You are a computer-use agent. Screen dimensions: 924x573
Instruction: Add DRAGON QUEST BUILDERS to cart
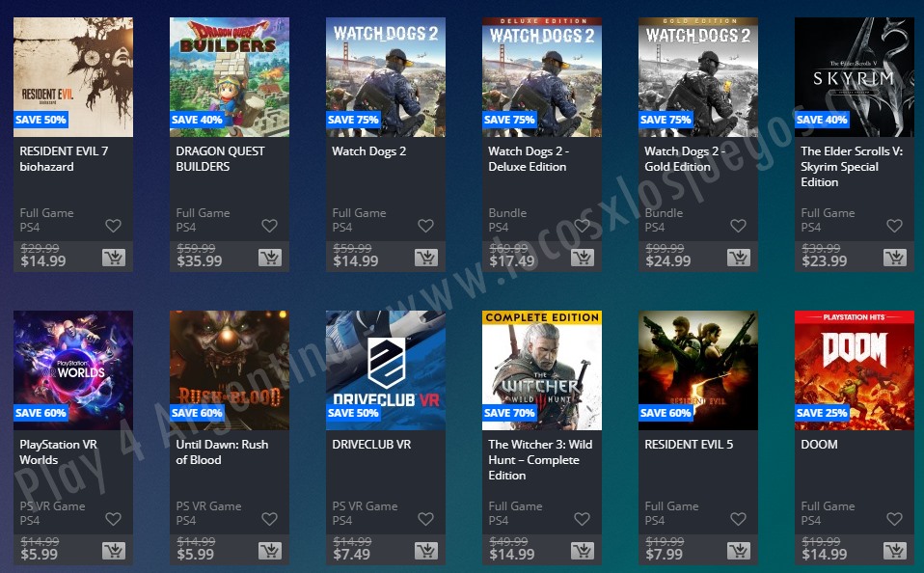[x=270, y=257]
